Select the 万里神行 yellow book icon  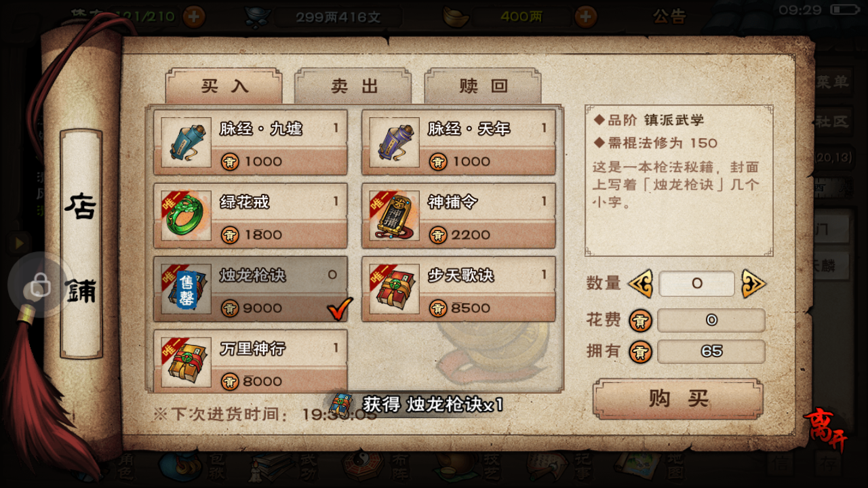point(186,362)
